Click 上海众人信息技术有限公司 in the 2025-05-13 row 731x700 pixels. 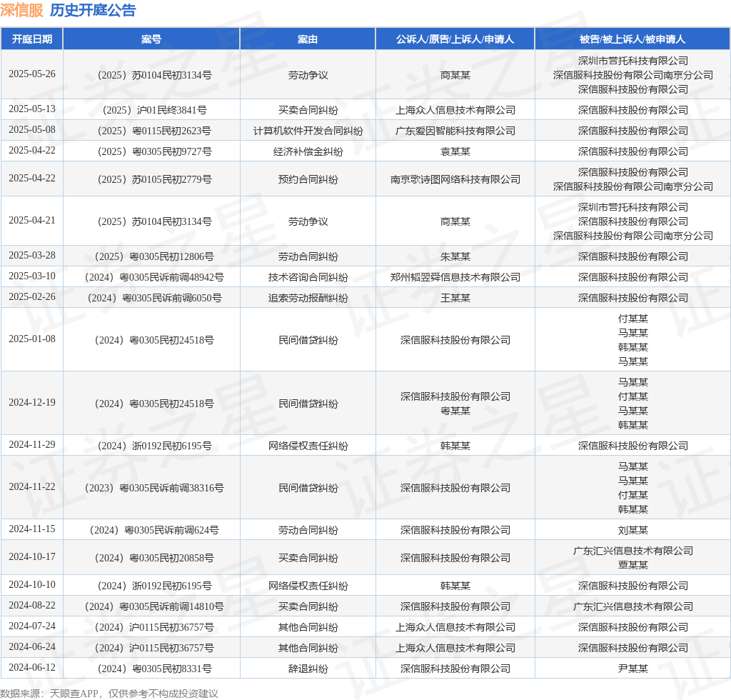point(455,110)
